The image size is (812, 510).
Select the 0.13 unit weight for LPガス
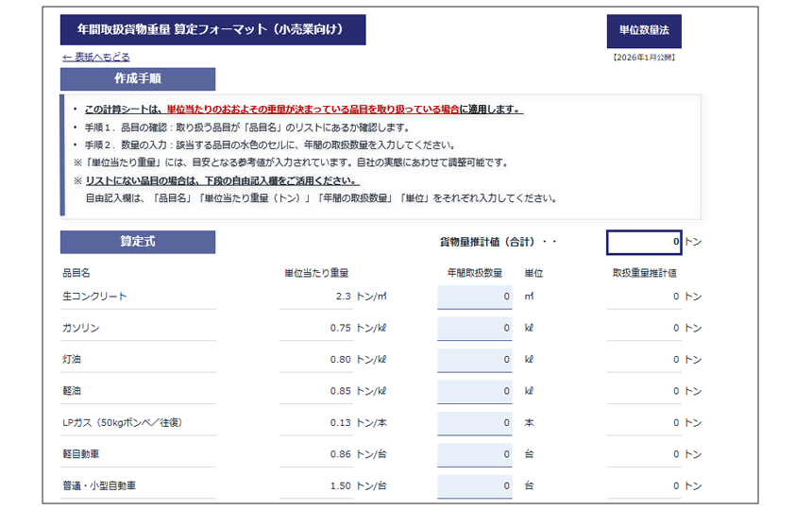point(340,423)
